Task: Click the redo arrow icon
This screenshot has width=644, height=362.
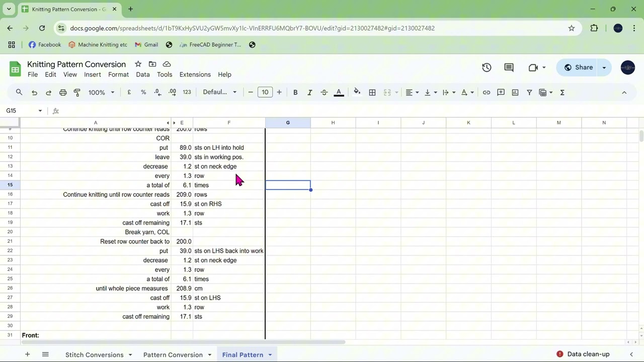Action: click(x=48, y=93)
